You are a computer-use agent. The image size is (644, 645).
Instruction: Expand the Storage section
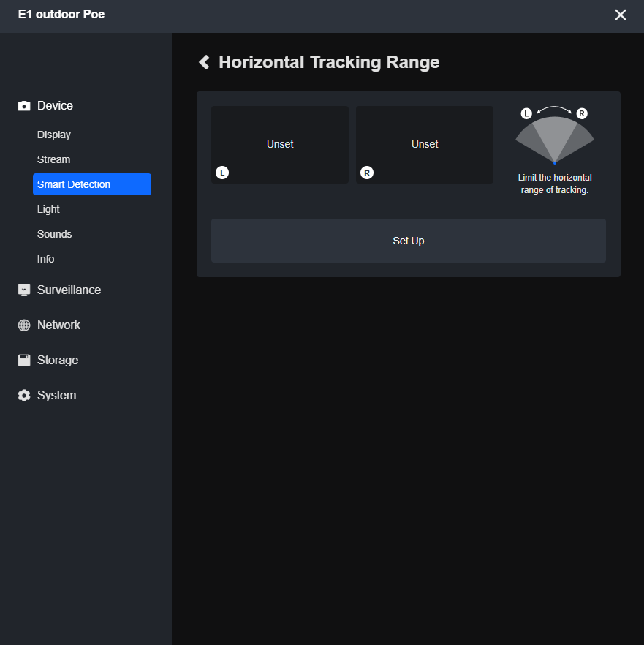58,360
